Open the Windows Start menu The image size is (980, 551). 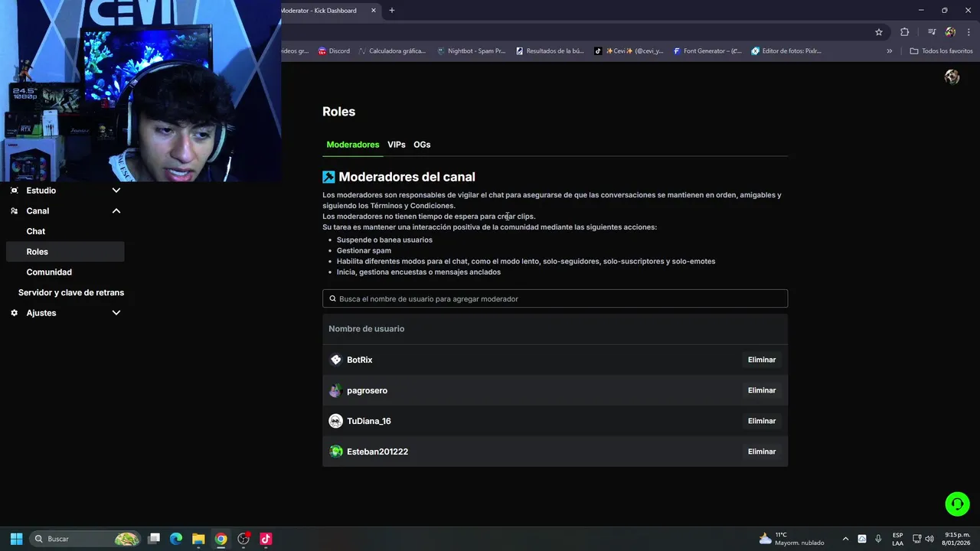click(16, 539)
